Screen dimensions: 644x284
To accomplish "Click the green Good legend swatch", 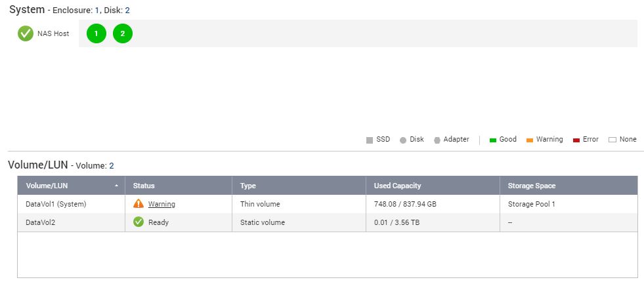I will pos(493,140).
